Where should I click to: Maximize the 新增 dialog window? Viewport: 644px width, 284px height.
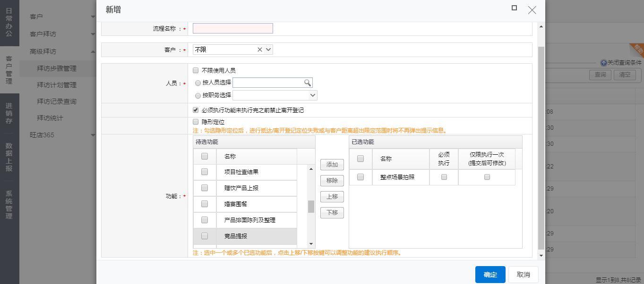pyautogui.click(x=514, y=8)
